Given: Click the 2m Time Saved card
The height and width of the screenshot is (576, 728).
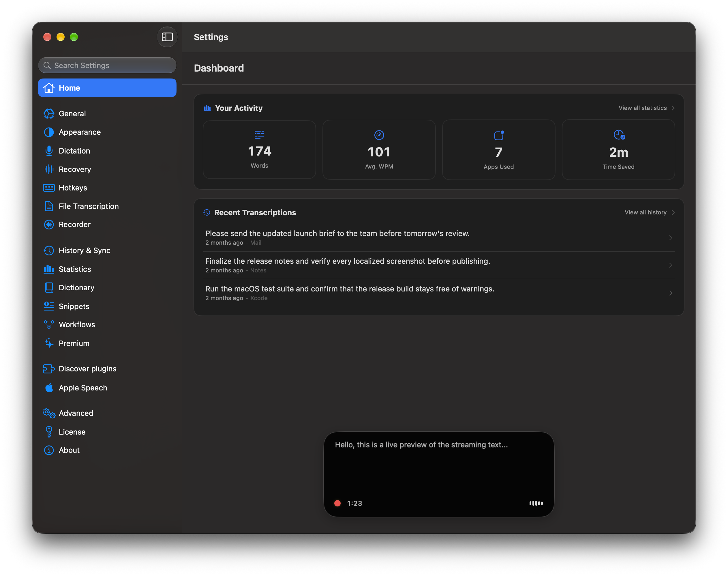Looking at the screenshot, I should (618, 150).
